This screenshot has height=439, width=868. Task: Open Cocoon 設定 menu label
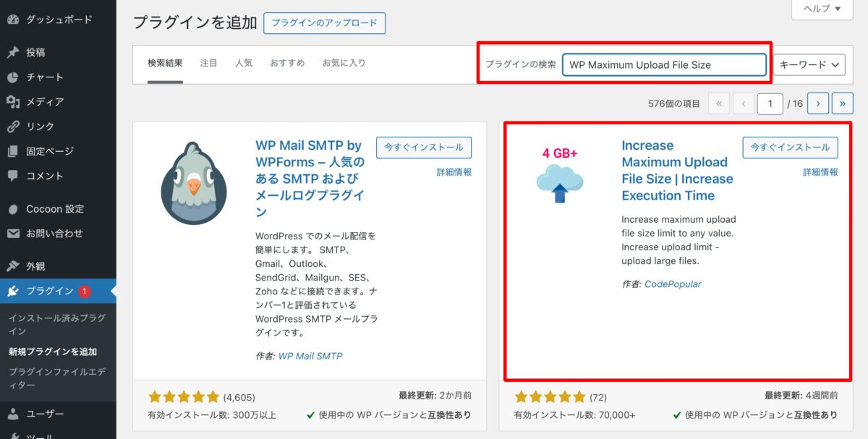55,209
